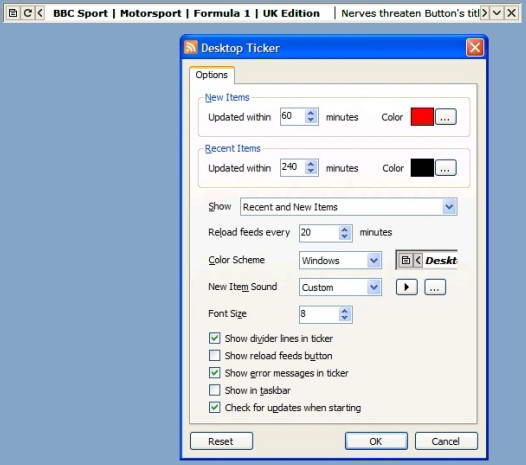The width and height of the screenshot is (526, 465).
Task: Select the Options tab
Action: 212,75
